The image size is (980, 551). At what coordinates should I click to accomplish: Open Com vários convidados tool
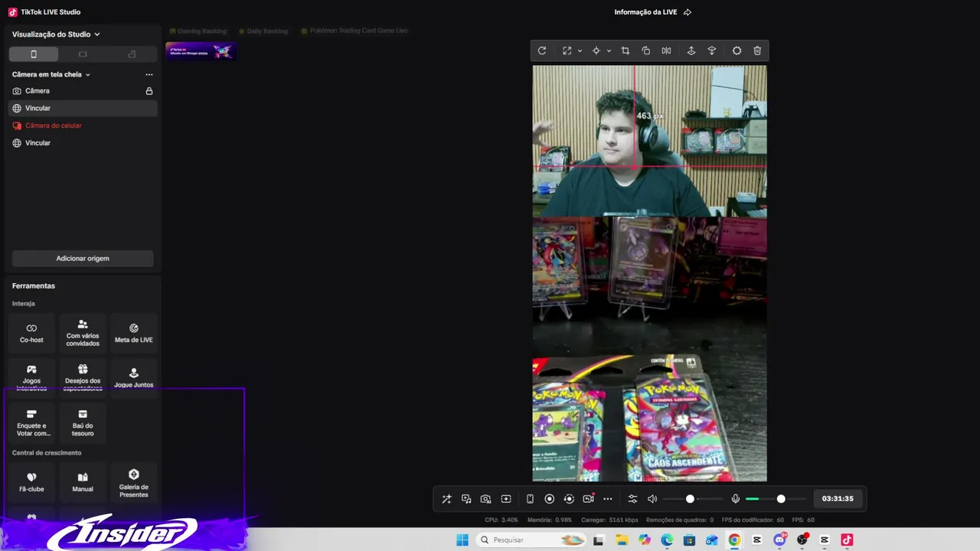83,333
